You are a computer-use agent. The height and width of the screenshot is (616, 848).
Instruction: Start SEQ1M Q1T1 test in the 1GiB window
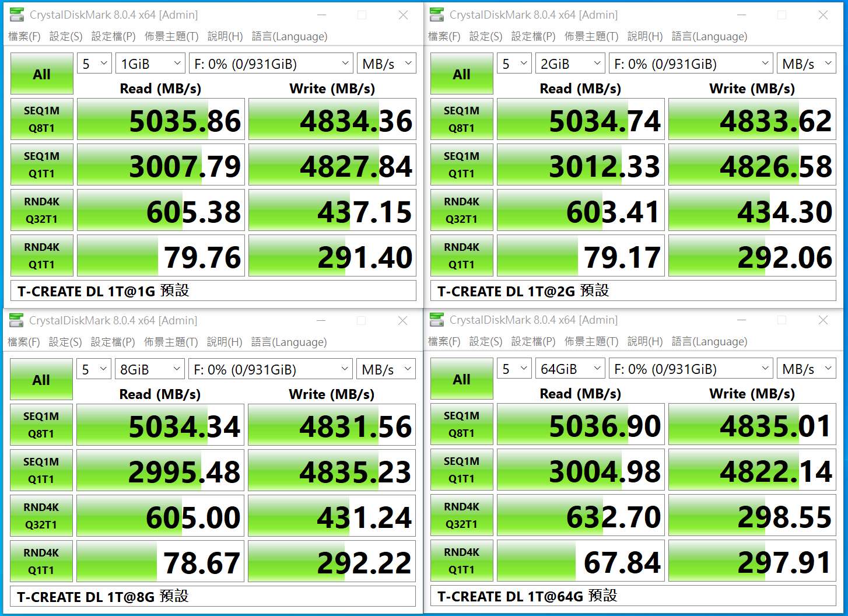click(42, 165)
